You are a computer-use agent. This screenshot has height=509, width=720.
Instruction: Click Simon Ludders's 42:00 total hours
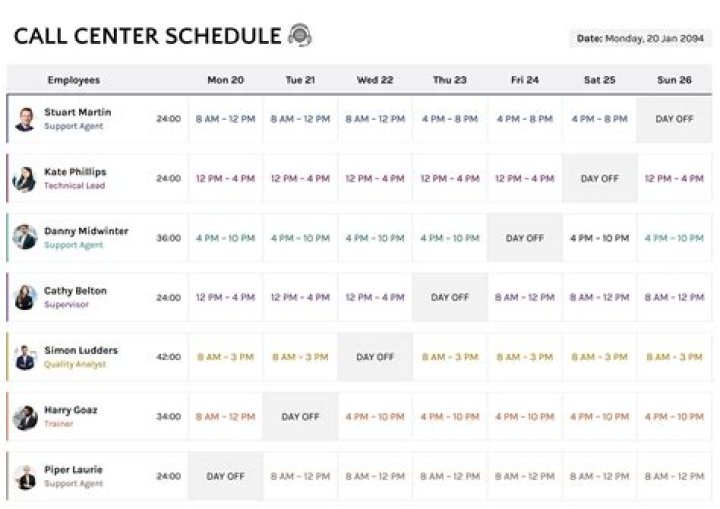tap(168, 357)
